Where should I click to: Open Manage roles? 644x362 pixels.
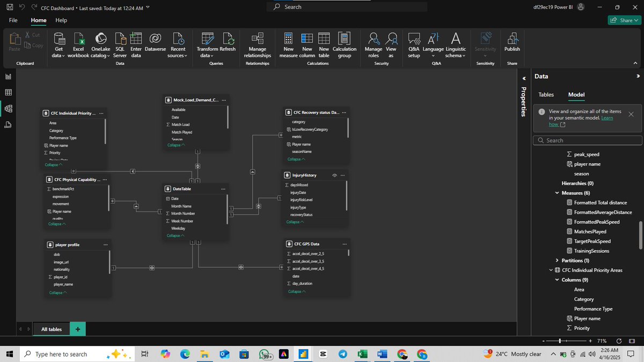click(374, 44)
